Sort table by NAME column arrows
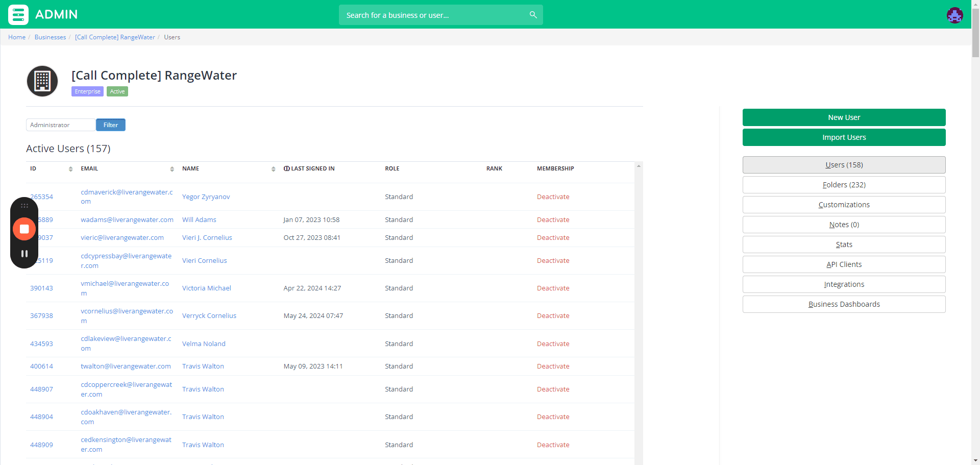The width and height of the screenshot is (980, 465). coord(273,169)
